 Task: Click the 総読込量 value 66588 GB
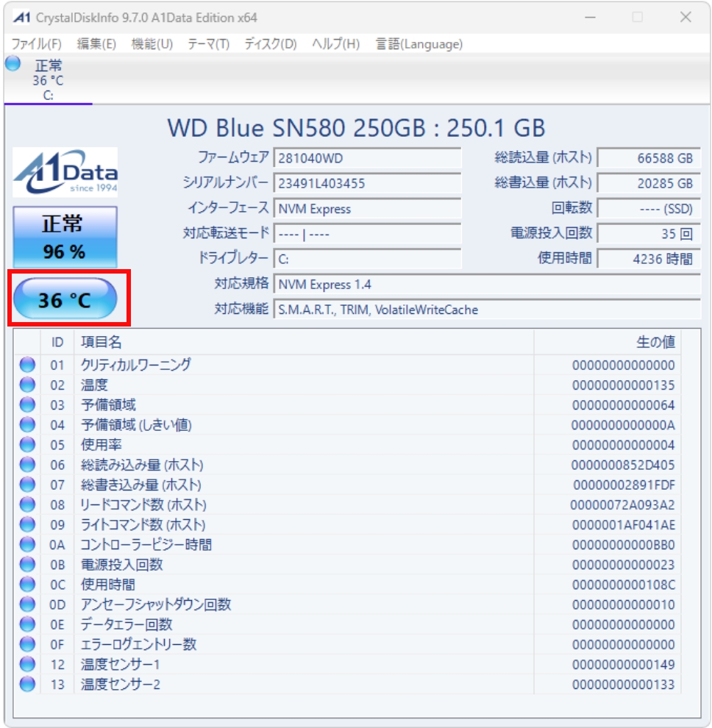pyautogui.click(x=648, y=158)
